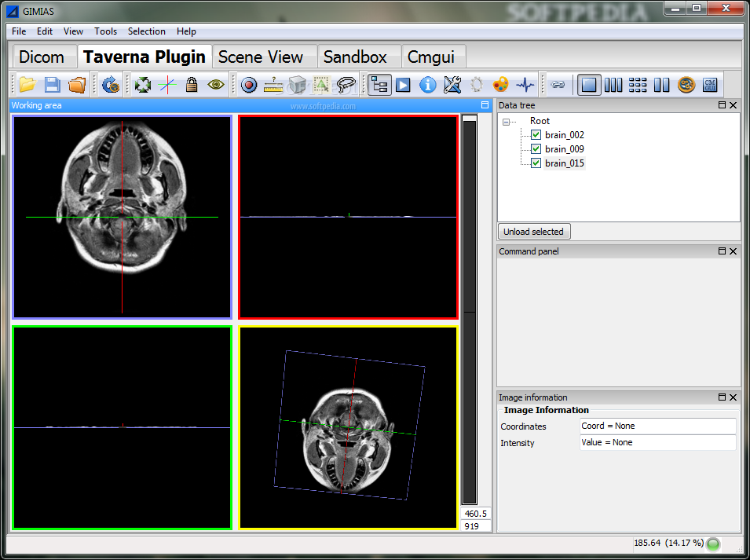Image resolution: width=750 pixels, height=560 pixels.
Task: Click the Unload selected button
Action: (533, 232)
